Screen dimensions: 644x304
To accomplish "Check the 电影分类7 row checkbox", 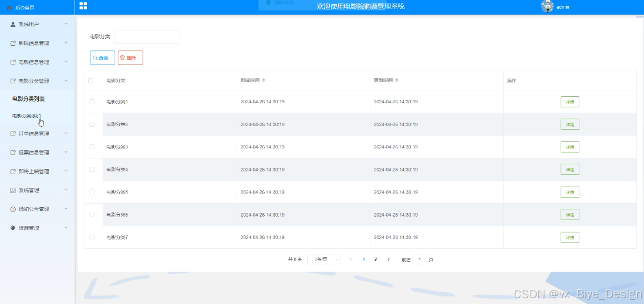I will coord(92,237).
